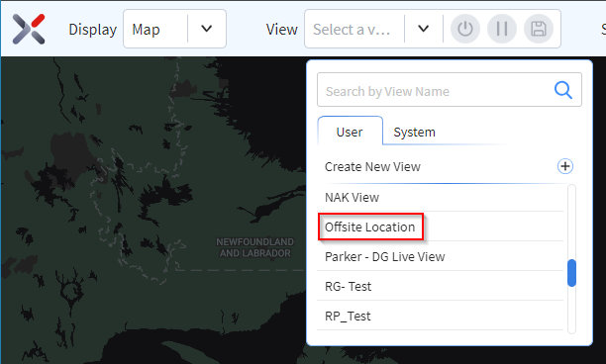Click Create New View

click(x=372, y=167)
